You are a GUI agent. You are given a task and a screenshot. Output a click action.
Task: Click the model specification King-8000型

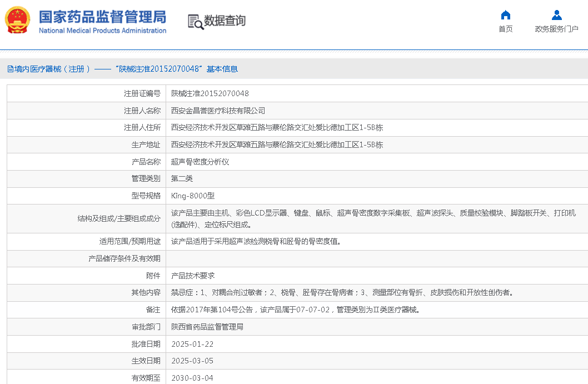192,196
